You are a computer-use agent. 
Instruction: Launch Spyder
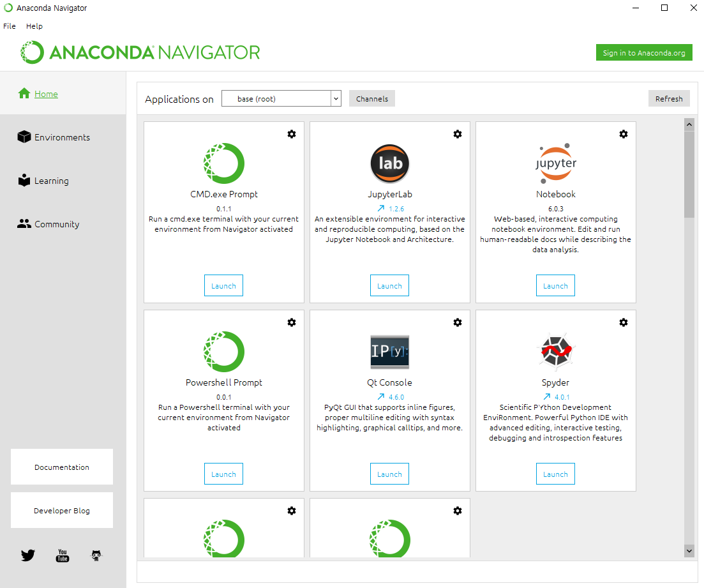(x=555, y=474)
